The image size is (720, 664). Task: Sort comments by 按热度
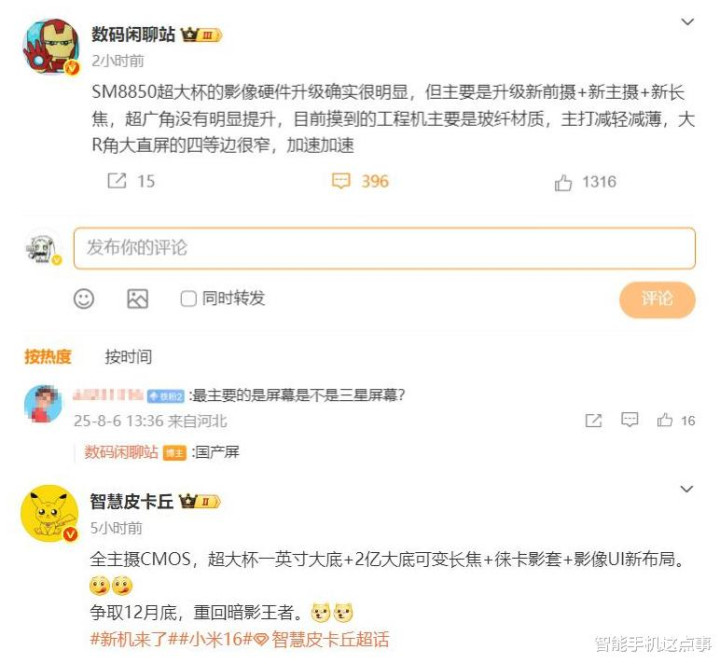click(x=48, y=356)
